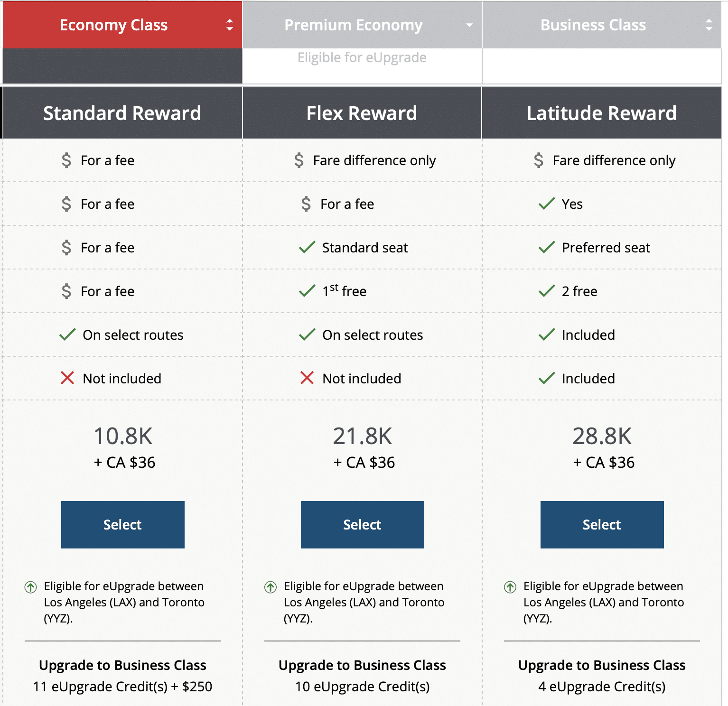Click the checkmark next to '2 free'
Screen dimensions: 728x706
[547, 291]
